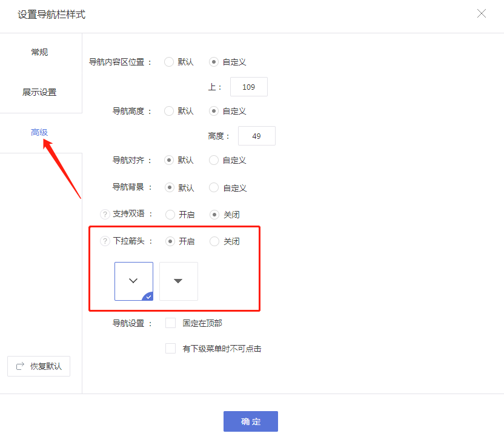Image resolution: width=504 pixels, height=439 pixels.
Task: Choose the solid triangle arrow style
Action: pos(178,281)
